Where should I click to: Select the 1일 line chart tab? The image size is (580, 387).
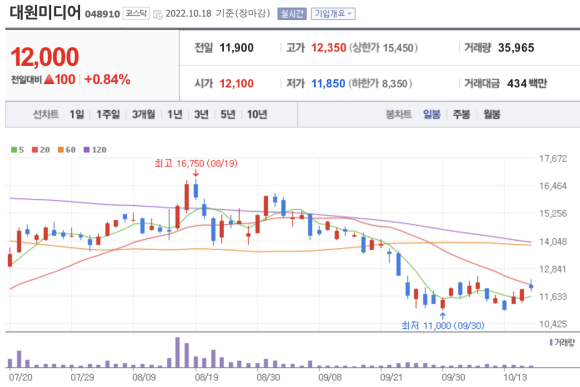[77, 114]
